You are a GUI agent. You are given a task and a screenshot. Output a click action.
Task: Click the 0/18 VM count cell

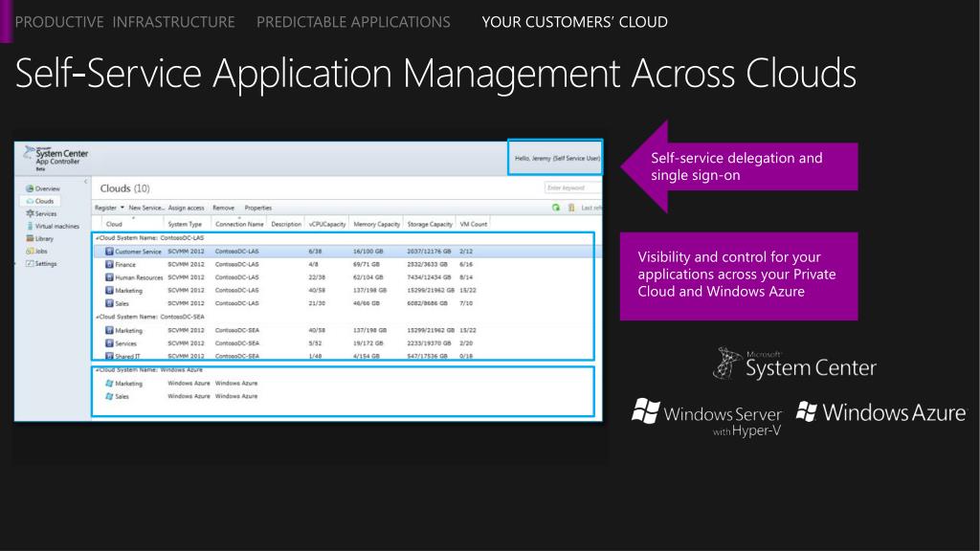click(x=466, y=356)
